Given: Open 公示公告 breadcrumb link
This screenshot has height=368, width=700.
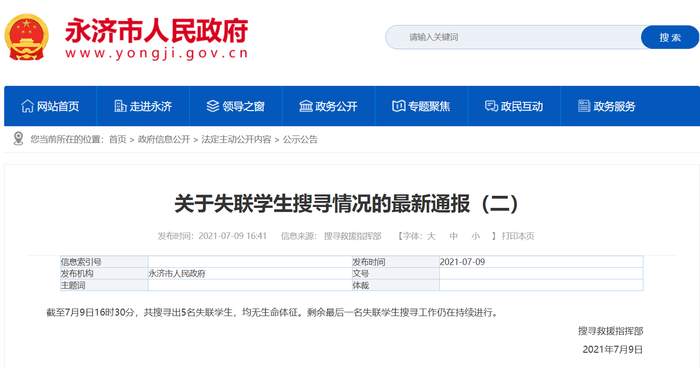Looking at the screenshot, I should click(300, 139).
